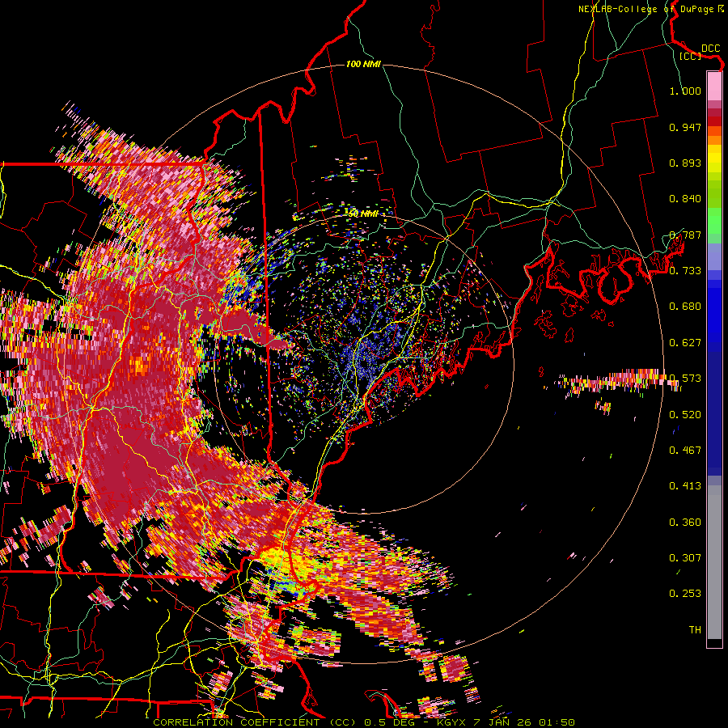Select the 0.947 scale value
728x728 pixels.
click(x=685, y=127)
